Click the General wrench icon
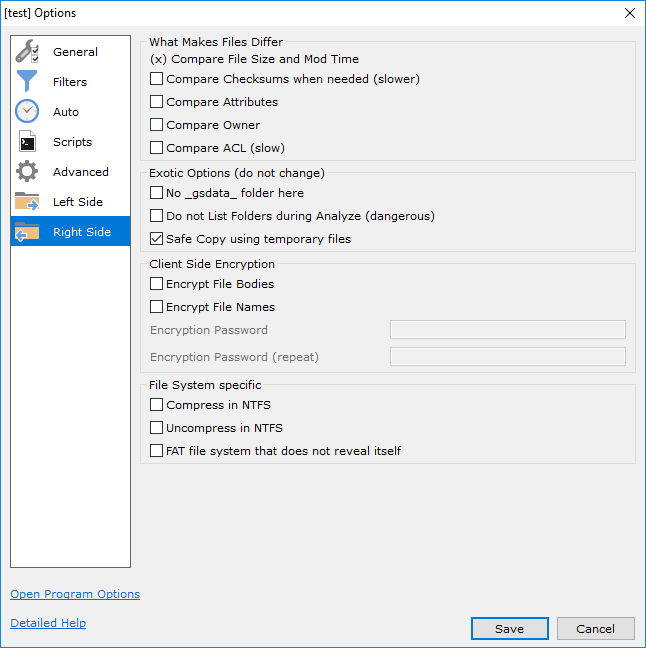Viewport: 646px width, 648px height. point(27,52)
